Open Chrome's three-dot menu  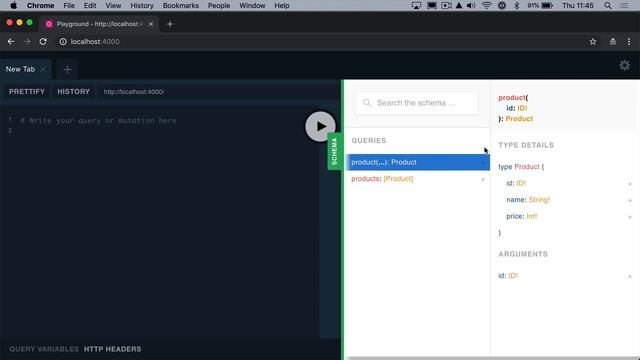(x=629, y=42)
